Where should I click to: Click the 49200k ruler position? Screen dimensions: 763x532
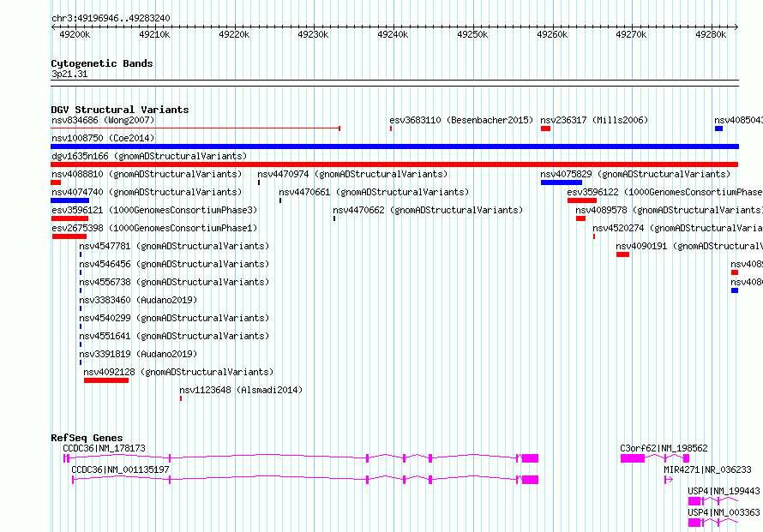(x=75, y=34)
